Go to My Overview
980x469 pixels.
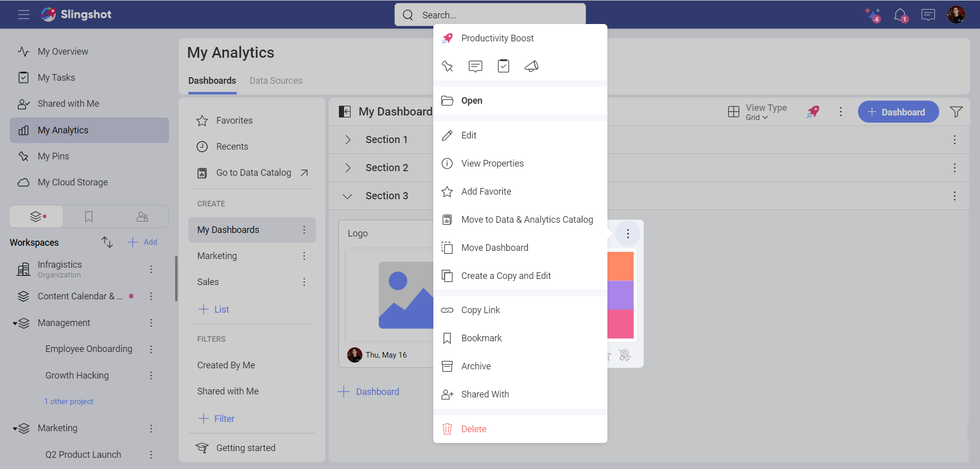point(89,52)
